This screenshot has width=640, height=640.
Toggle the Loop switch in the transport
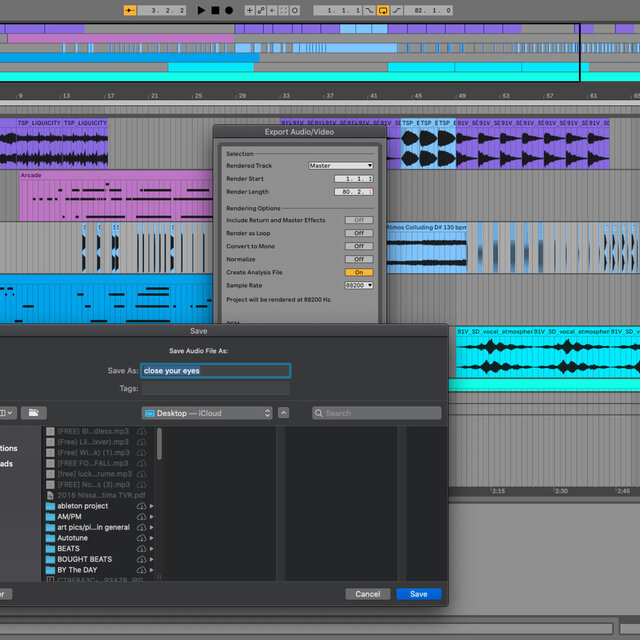(x=383, y=10)
